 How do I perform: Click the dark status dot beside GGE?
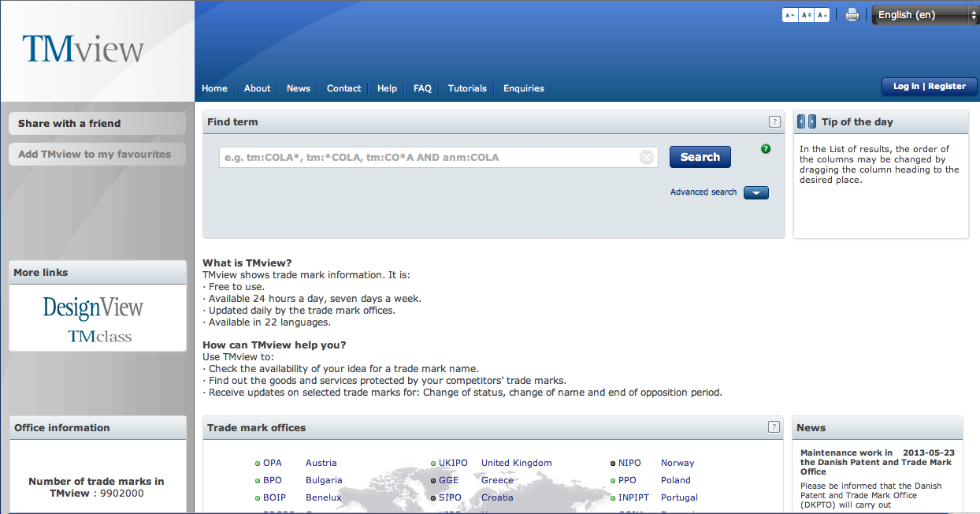click(x=433, y=481)
